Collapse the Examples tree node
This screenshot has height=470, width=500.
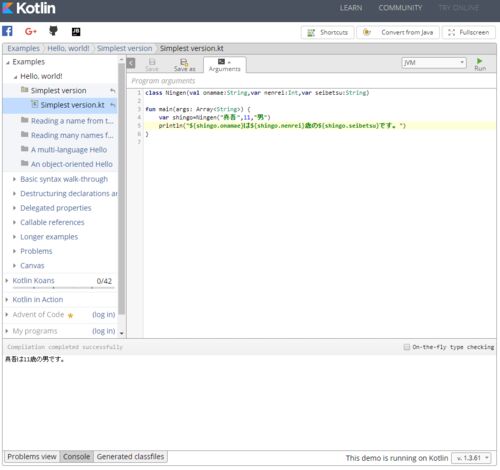tap(7, 62)
